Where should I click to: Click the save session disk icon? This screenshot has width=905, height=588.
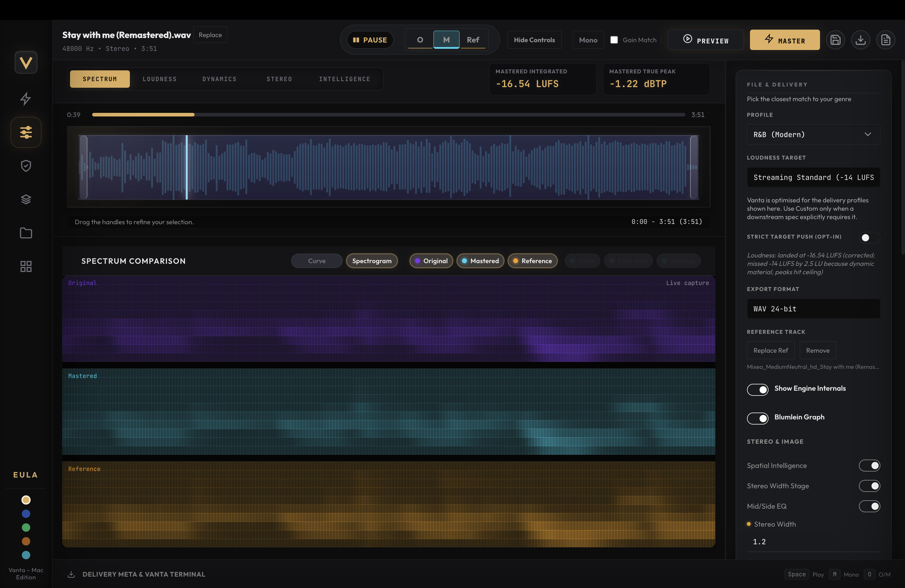click(836, 40)
